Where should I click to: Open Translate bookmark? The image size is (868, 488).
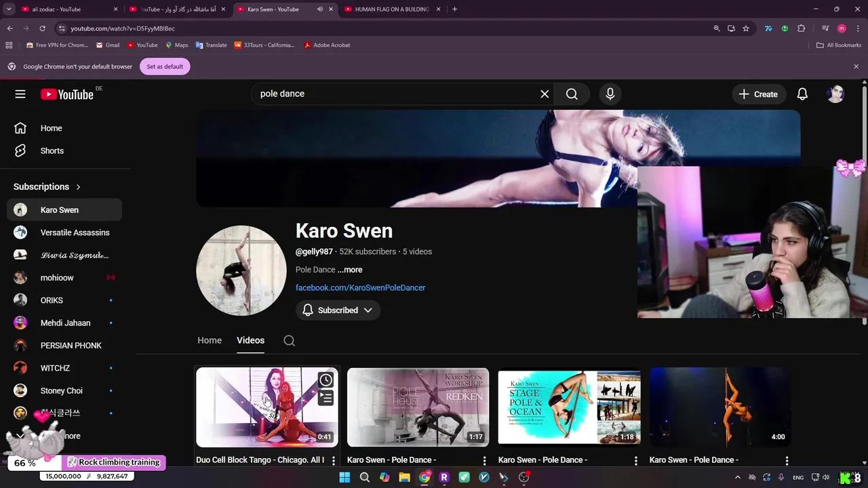[x=211, y=45]
